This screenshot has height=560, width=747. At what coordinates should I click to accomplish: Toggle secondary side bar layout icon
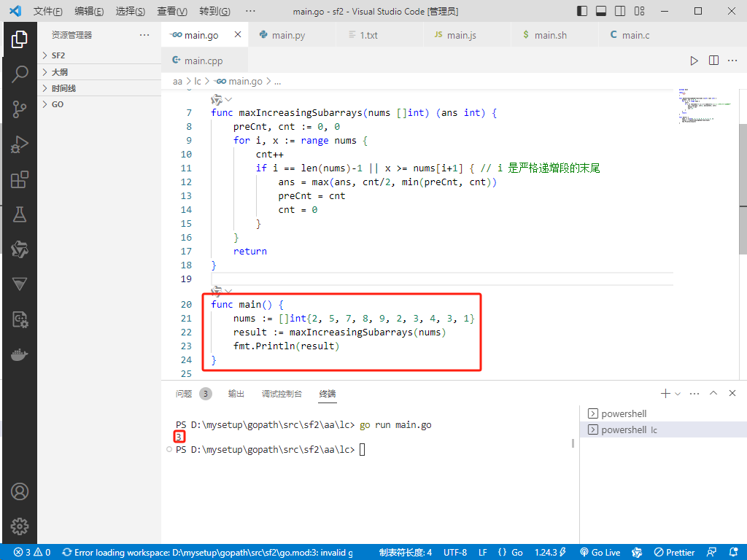click(620, 11)
